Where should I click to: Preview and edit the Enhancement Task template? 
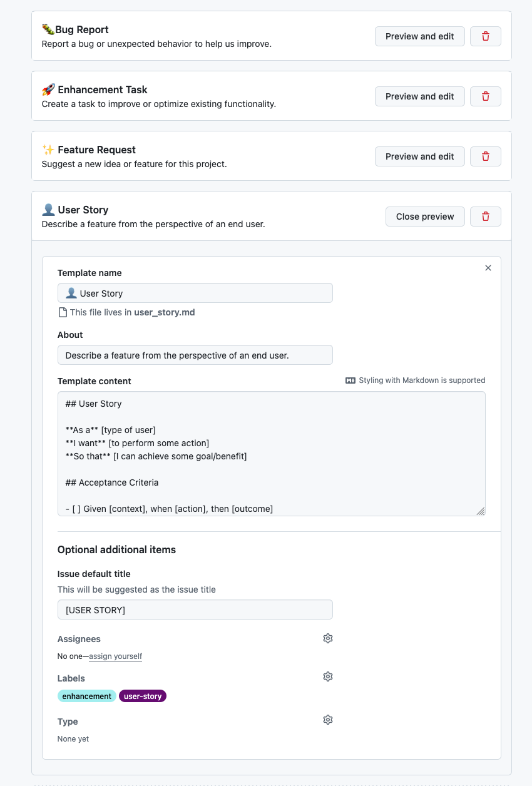(x=420, y=96)
